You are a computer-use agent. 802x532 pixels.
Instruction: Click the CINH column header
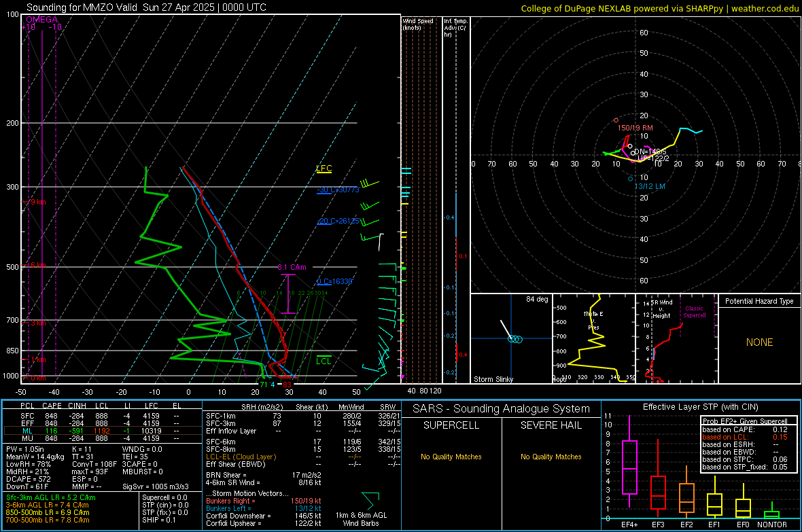click(77, 406)
